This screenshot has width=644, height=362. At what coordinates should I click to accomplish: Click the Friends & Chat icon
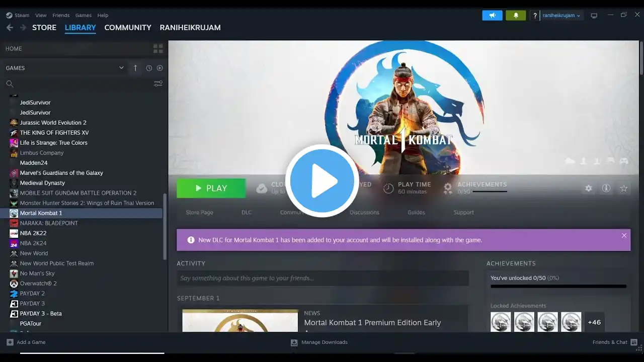click(634, 342)
